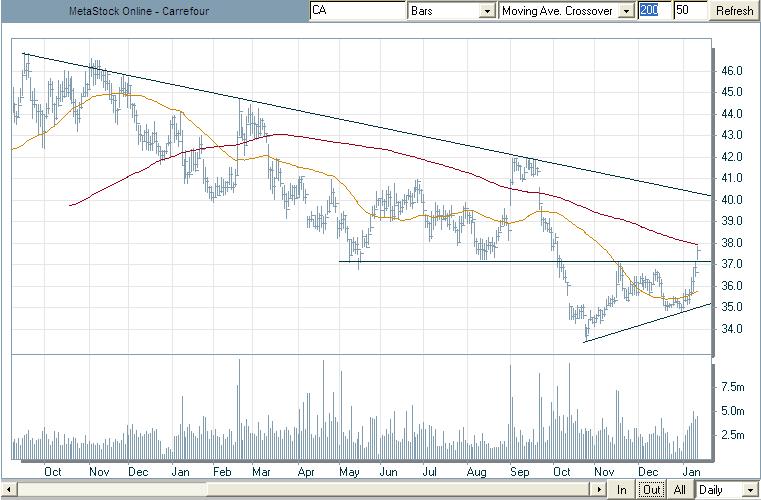Image resolution: width=761 pixels, height=500 pixels.
Task: Click the 2.5m volume axis label
Action: [x=733, y=434]
